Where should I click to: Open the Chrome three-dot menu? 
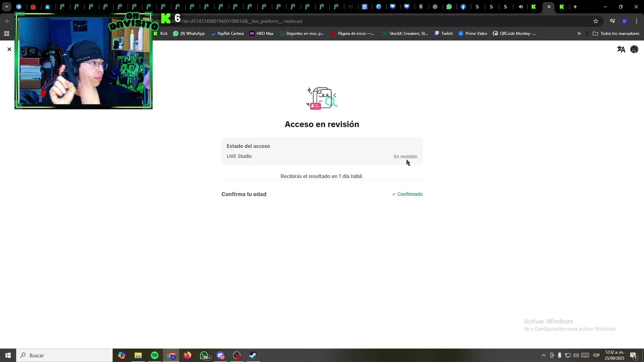636,21
